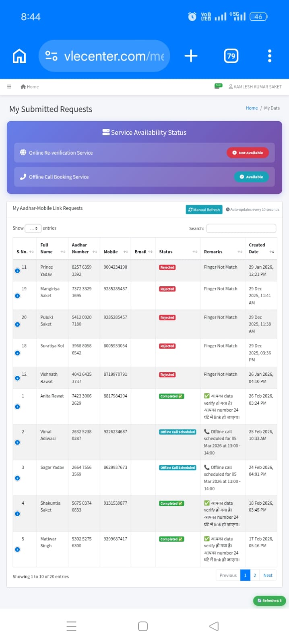
Task: Sort table by Status column header
Action: [178, 252]
